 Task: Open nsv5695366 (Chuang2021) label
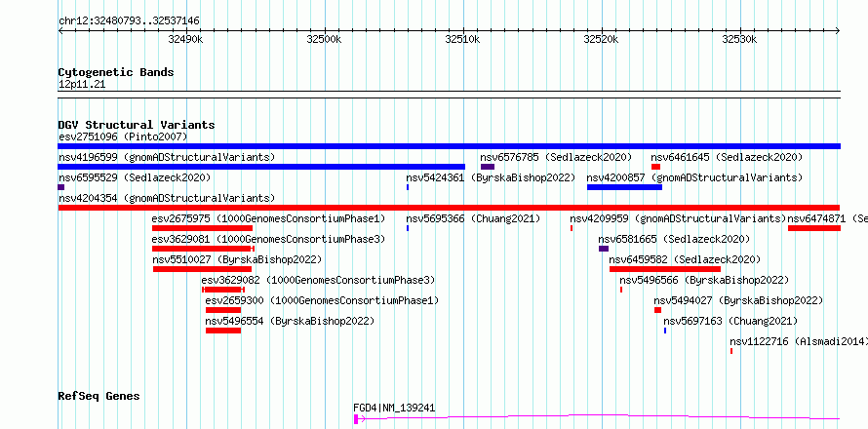[473, 218]
